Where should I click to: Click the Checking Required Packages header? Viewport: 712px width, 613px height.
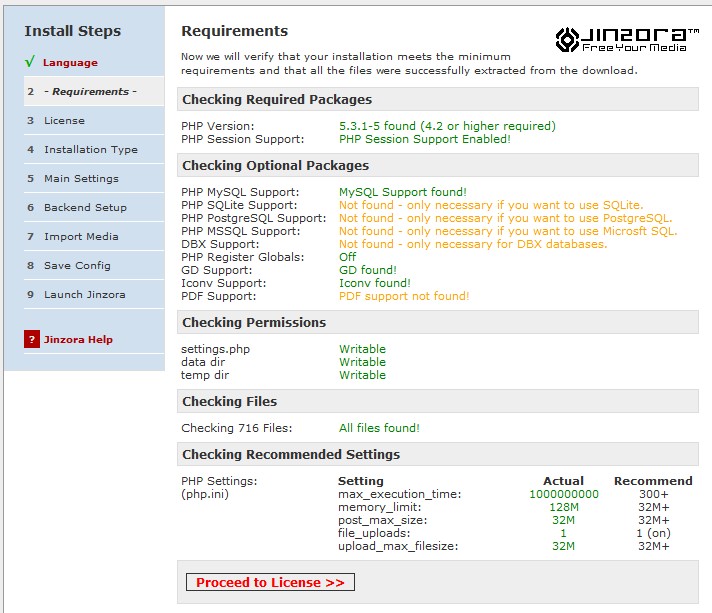(x=438, y=99)
